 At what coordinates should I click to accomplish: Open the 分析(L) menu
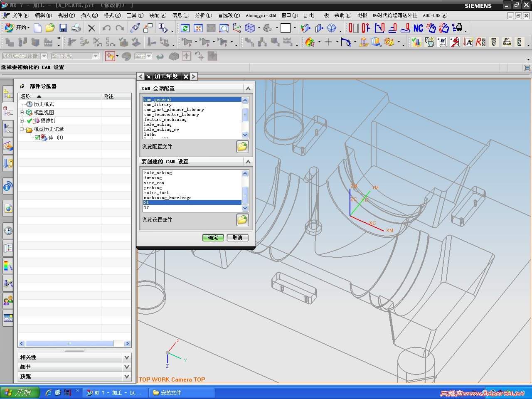(x=203, y=15)
